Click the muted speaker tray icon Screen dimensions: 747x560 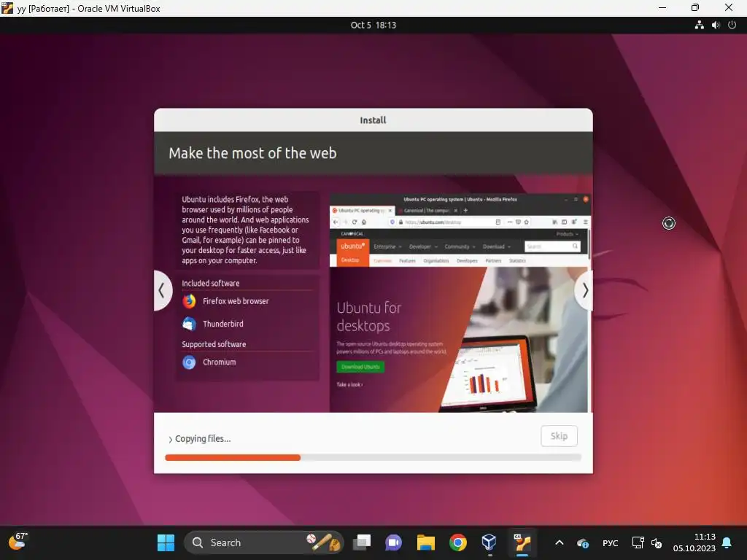657,542
